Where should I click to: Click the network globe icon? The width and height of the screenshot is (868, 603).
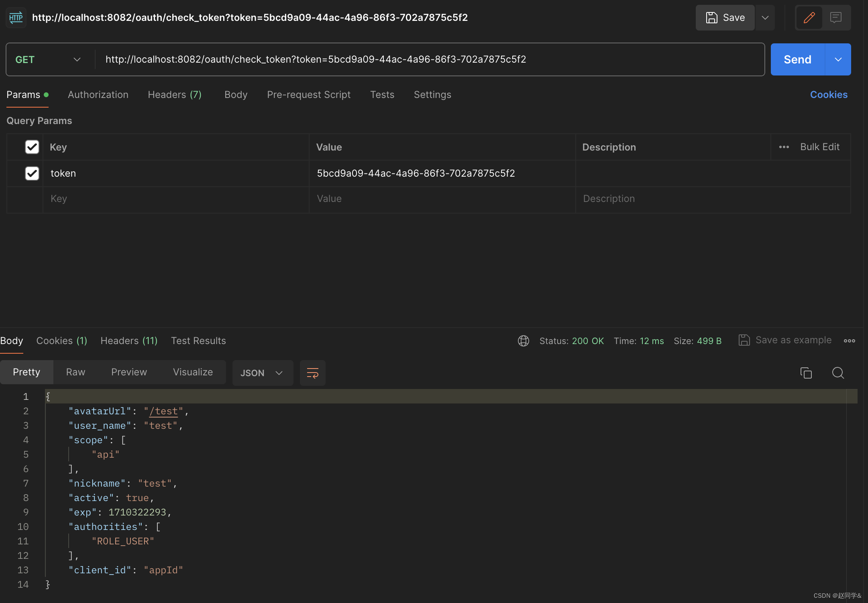[x=523, y=341]
